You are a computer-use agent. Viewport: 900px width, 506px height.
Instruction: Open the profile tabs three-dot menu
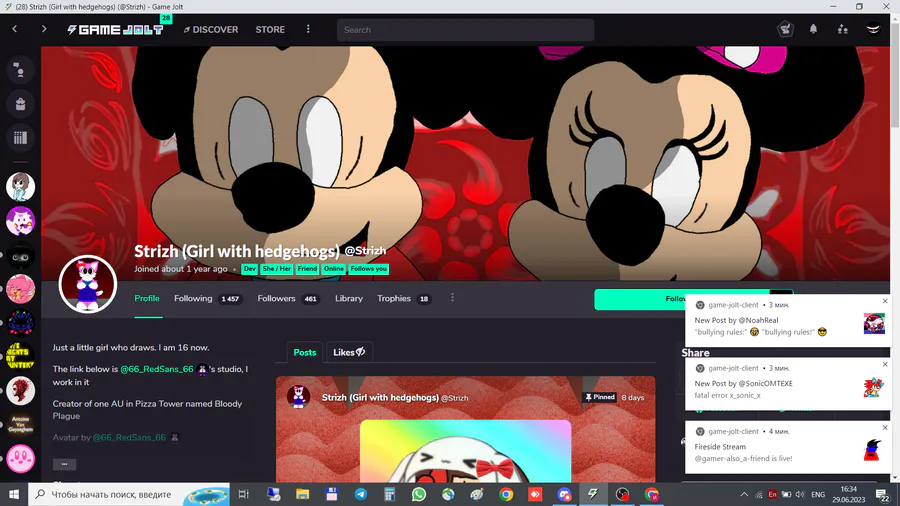[x=452, y=298]
